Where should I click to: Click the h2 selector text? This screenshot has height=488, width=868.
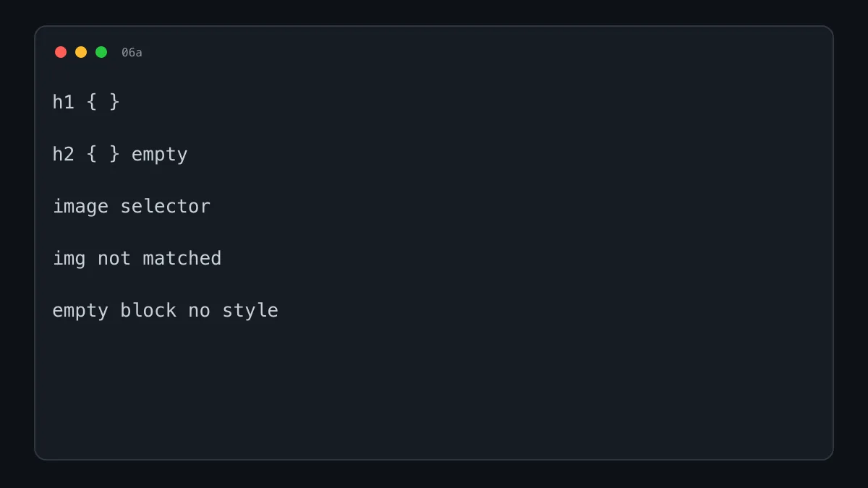(x=64, y=154)
